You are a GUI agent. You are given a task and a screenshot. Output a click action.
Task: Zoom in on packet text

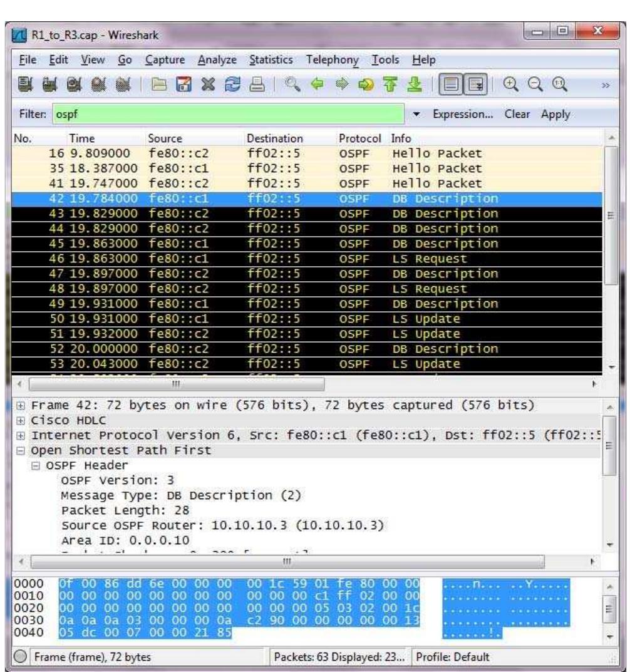coord(511,85)
